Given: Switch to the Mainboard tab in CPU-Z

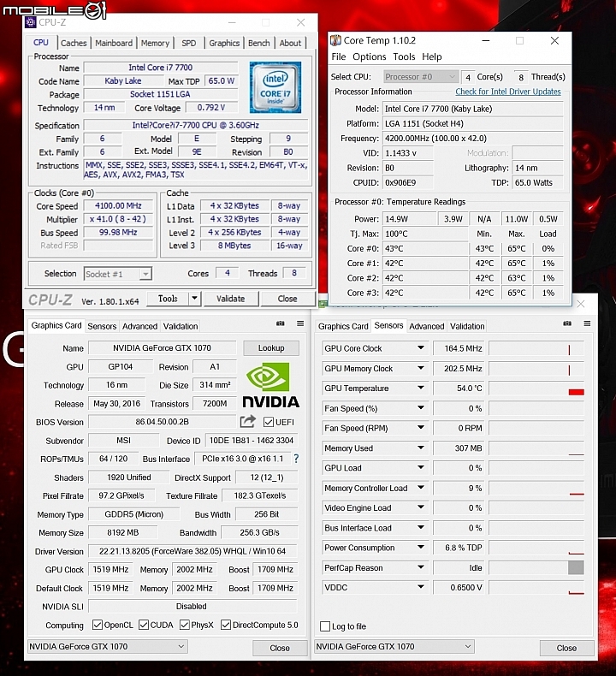Looking at the screenshot, I should point(114,43).
